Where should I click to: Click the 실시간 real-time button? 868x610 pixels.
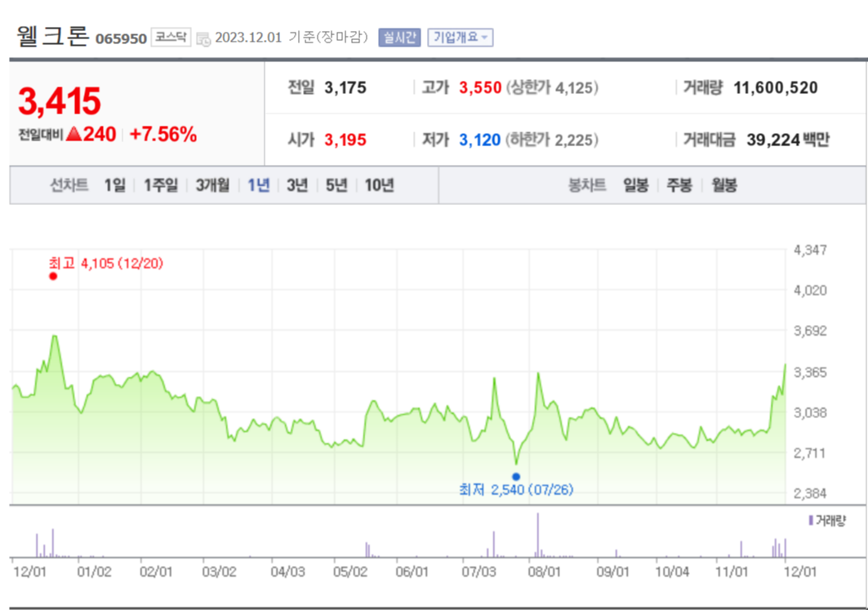pyautogui.click(x=399, y=38)
